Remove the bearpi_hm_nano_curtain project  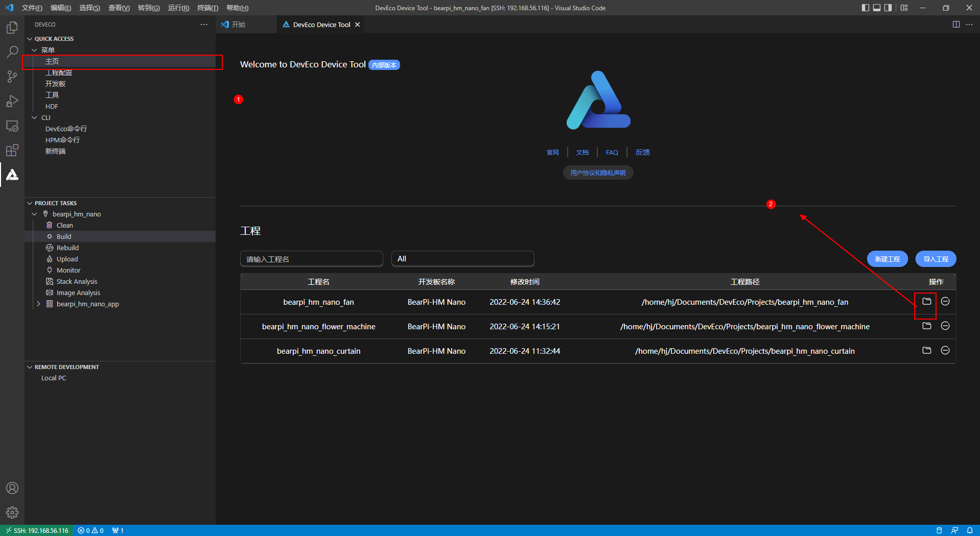click(x=945, y=350)
